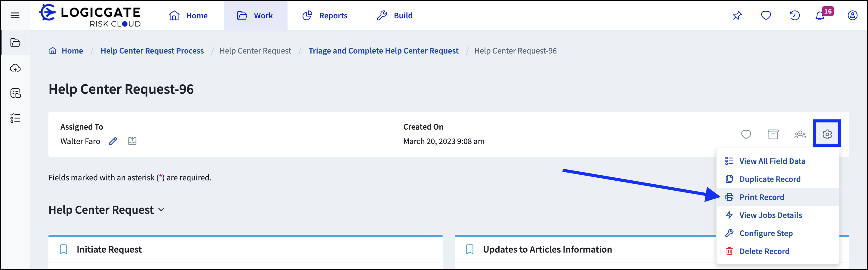This screenshot has height=270, width=868.
Task: Go to the Home tab in top navigation
Action: [188, 16]
